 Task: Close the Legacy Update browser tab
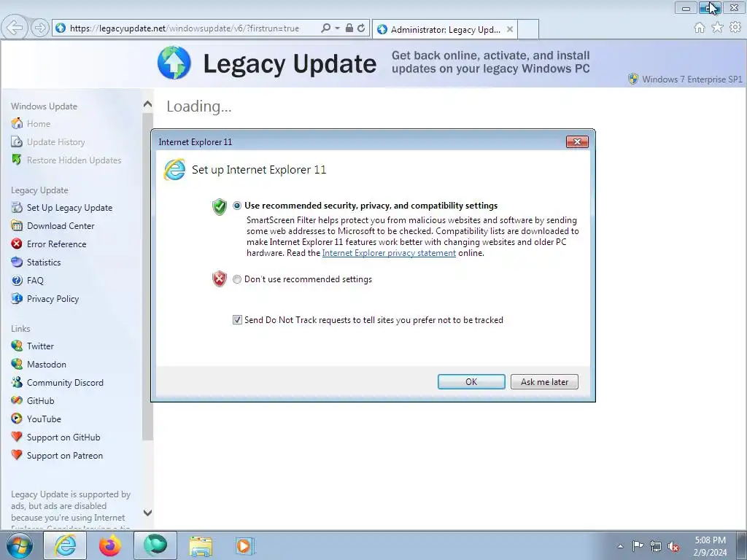(510, 29)
